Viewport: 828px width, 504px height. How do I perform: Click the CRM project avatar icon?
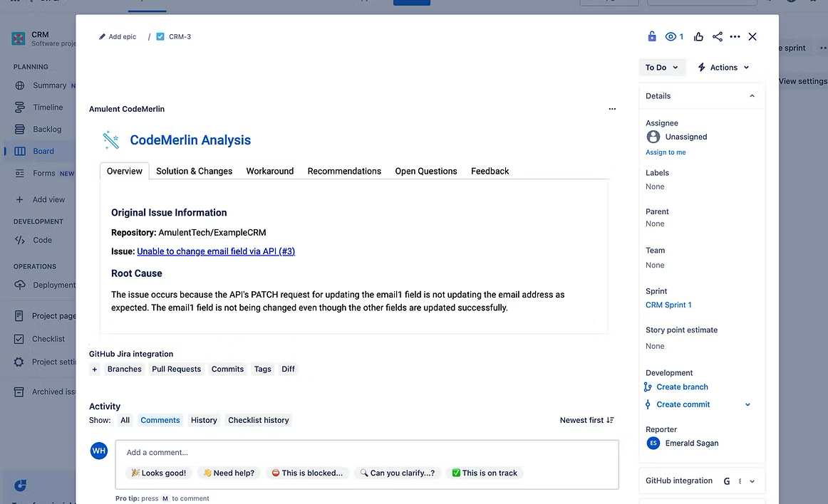pos(19,38)
